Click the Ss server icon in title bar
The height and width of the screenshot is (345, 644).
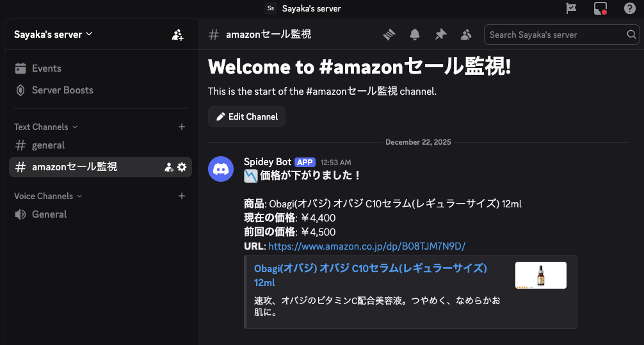[271, 8]
